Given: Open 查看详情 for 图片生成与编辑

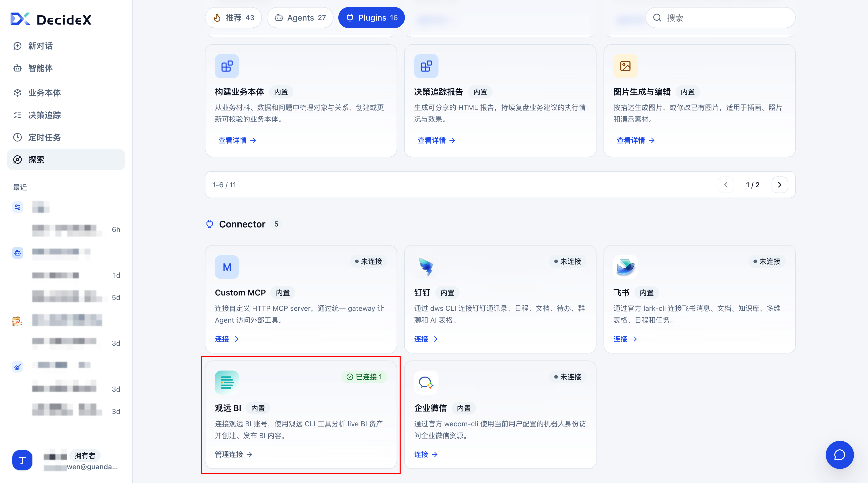Looking at the screenshot, I should pyautogui.click(x=635, y=140).
